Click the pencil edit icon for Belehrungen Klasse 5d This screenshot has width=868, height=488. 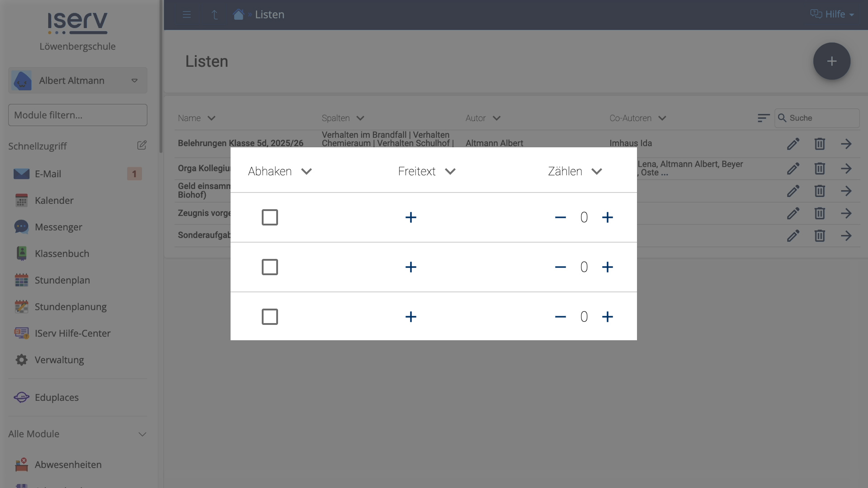pos(793,144)
